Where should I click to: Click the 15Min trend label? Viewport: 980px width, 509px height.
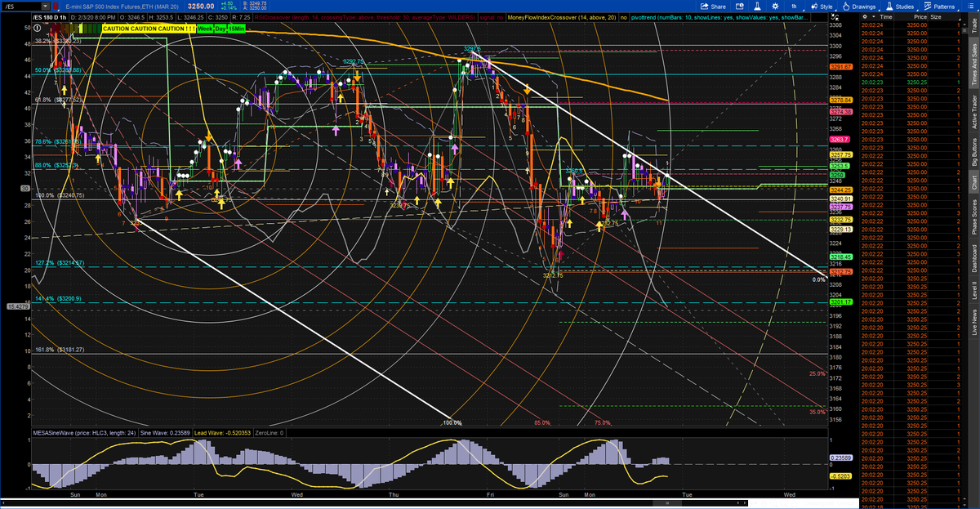click(x=238, y=28)
